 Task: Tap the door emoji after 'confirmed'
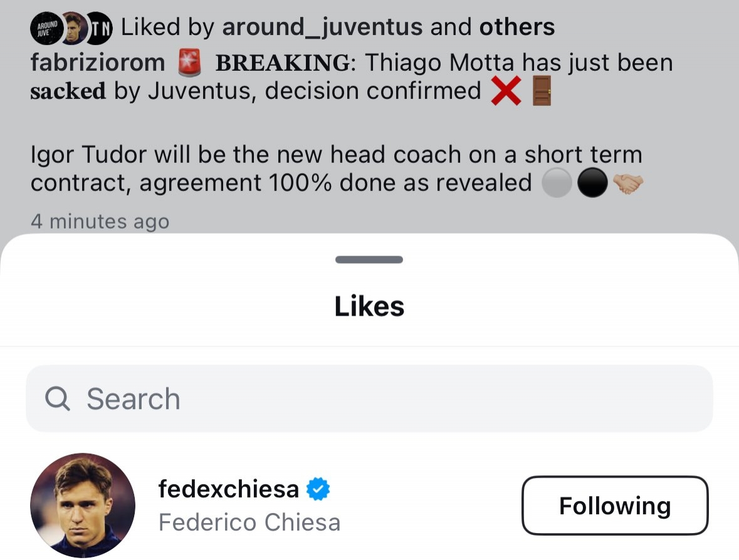click(541, 92)
